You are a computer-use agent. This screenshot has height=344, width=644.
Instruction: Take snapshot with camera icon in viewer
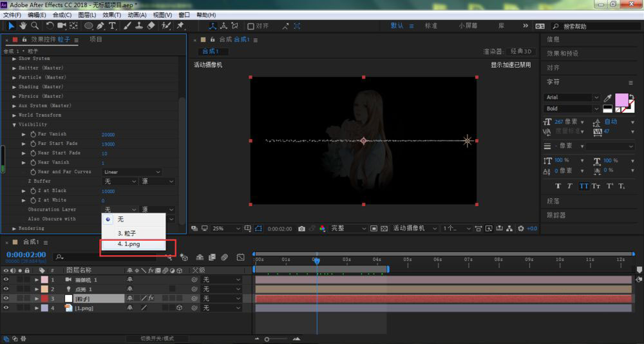tap(301, 229)
